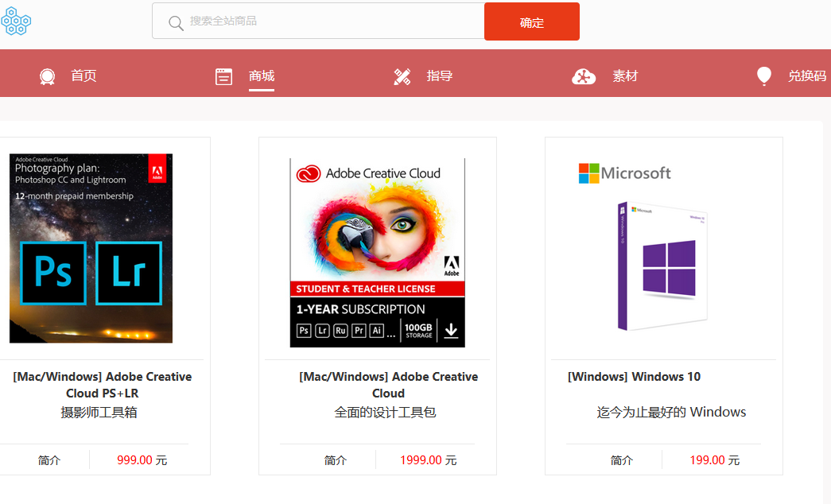This screenshot has height=504, width=831.
Task: Click 简介 under Adobe Creative Cloud 全面的设计工具包
Action: coord(336,460)
